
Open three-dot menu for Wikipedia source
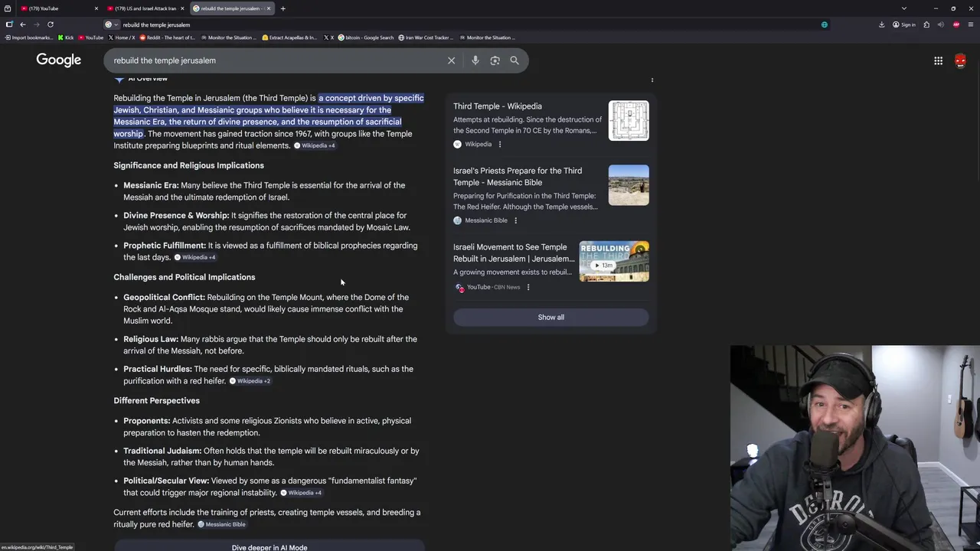tap(500, 144)
